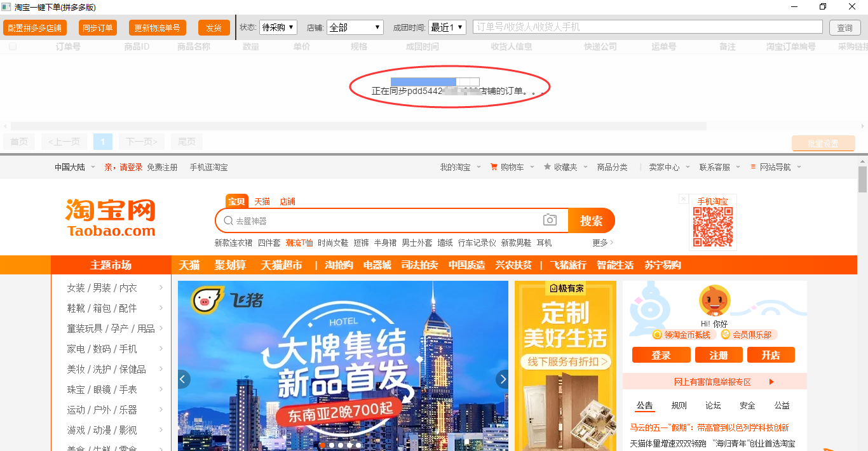The width and height of the screenshot is (868, 451).
Task: Click the 查询 button
Action: tap(844, 28)
